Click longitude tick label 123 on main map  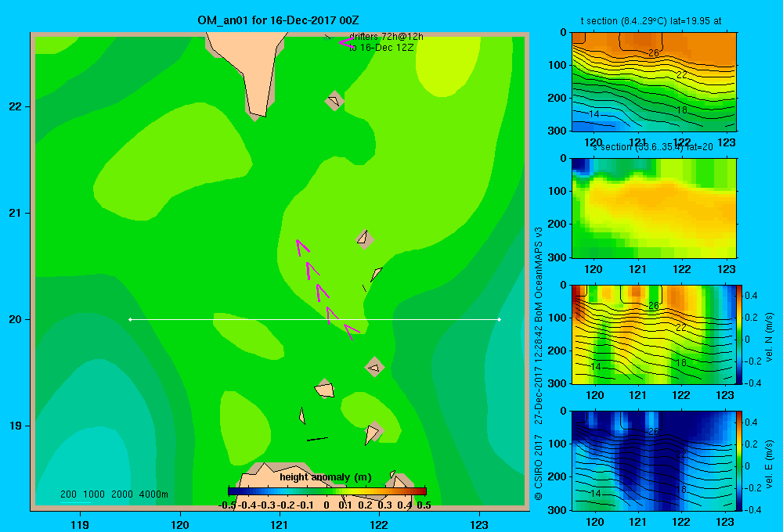coord(479,524)
